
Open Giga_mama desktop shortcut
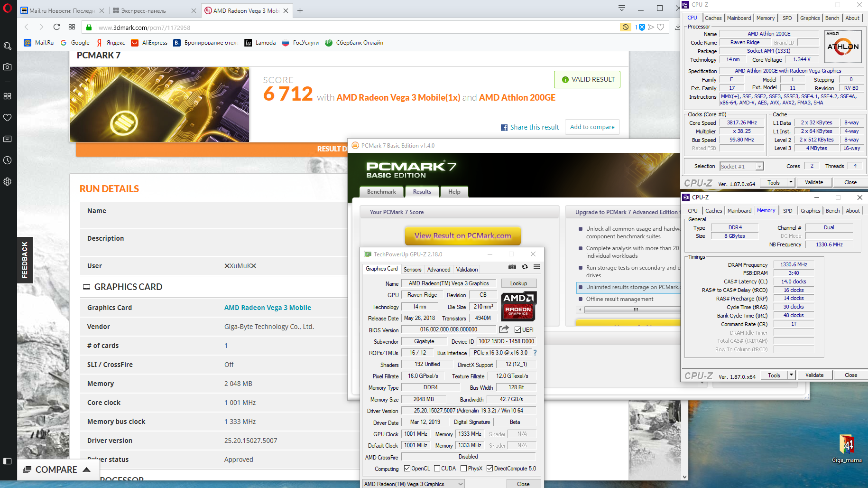(847, 449)
